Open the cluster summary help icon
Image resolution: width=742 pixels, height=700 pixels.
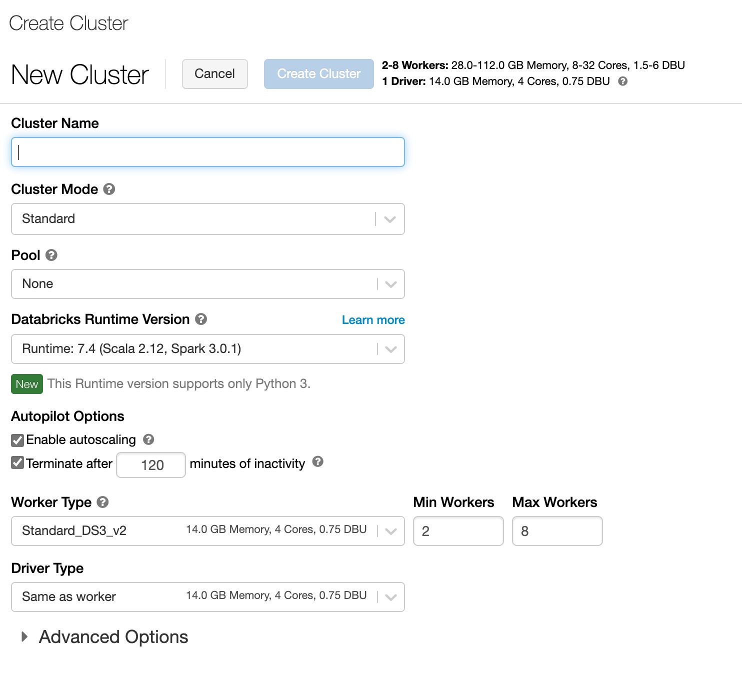[622, 81]
